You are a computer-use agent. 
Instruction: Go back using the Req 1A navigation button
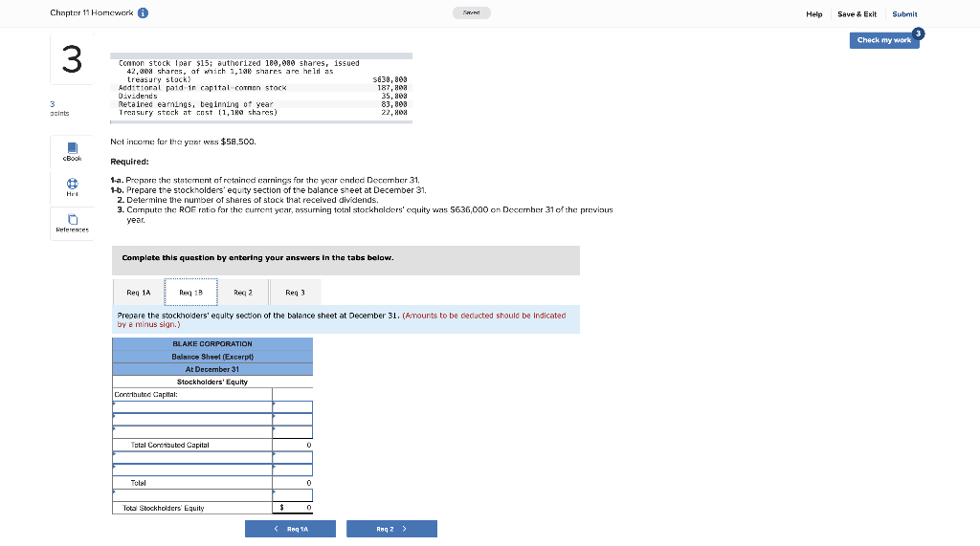click(x=290, y=529)
